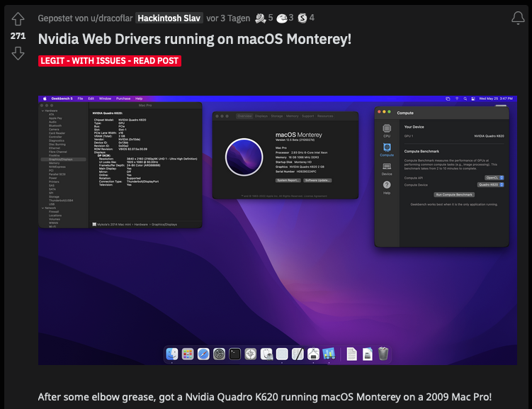The height and width of the screenshot is (409, 532).
Task: Switch to Displays tab in About This Mac
Action: pyautogui.click(x=261, y=116)
